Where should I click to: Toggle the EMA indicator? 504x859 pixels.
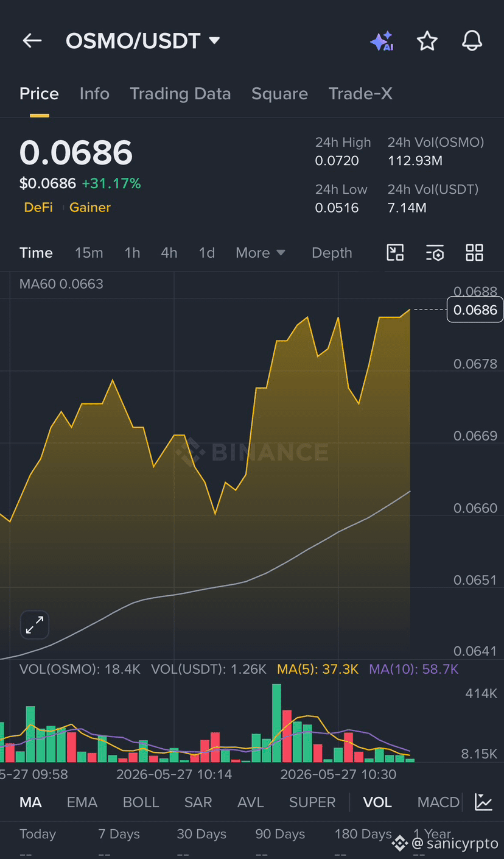pyautogui.click(x=82, y=802)
